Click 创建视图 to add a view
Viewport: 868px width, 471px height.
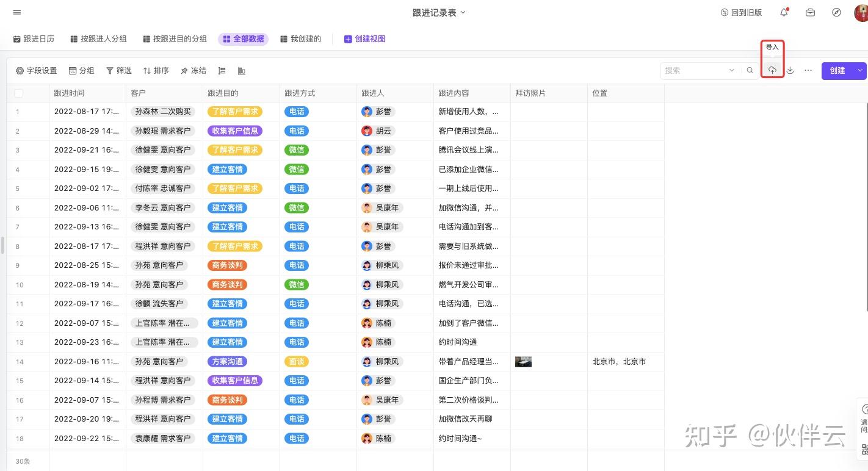[365, 39]
